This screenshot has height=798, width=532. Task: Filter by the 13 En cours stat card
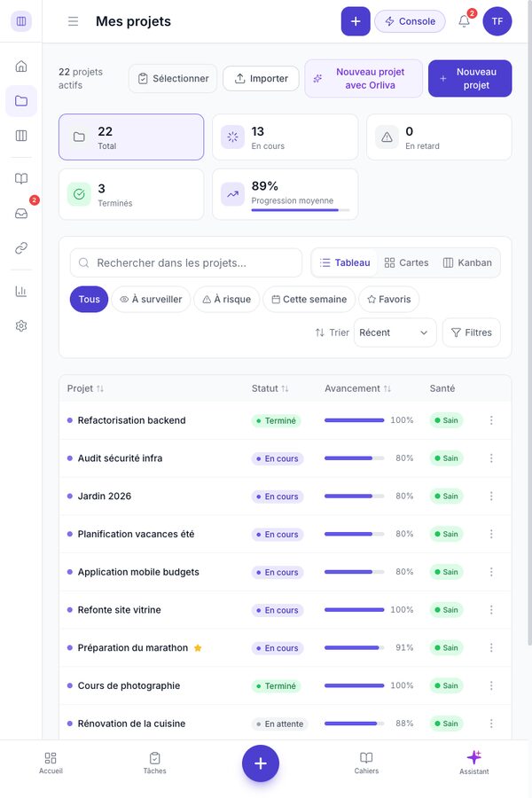pos(286,137)
